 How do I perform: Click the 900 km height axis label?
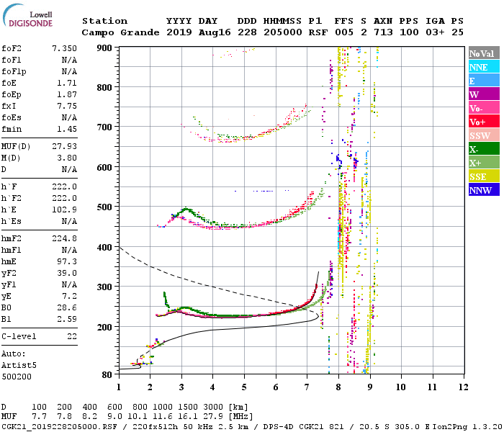[x=104, y=48]
